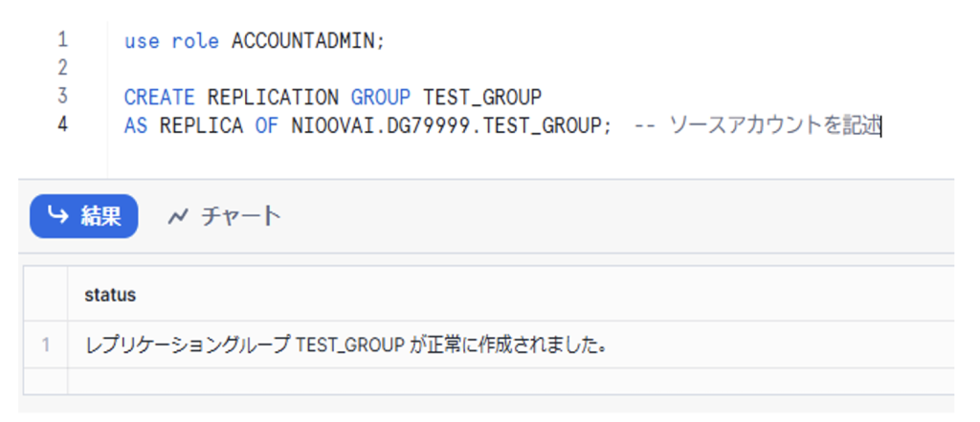This screenshot has width=980, height=422.
Task: Click the CREATE keyword in the editor
Action: pyautogui.click(x=159, y=97)
